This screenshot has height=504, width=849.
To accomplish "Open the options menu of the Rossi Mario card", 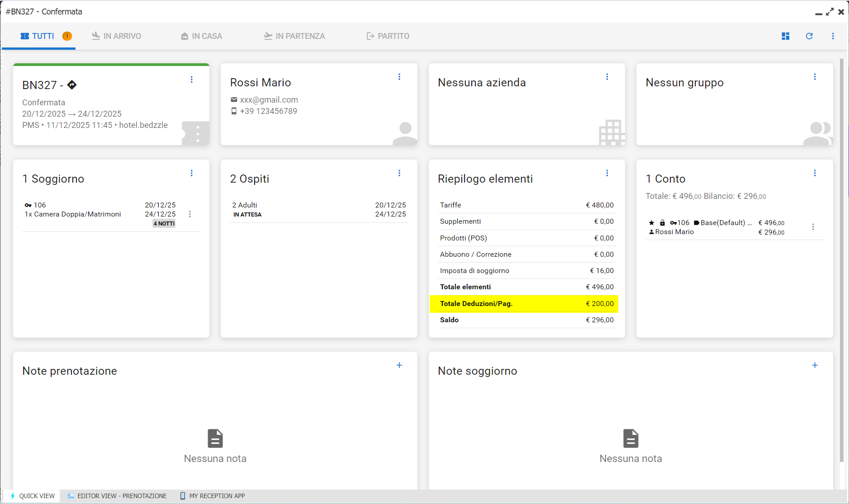I will point(399,77).
